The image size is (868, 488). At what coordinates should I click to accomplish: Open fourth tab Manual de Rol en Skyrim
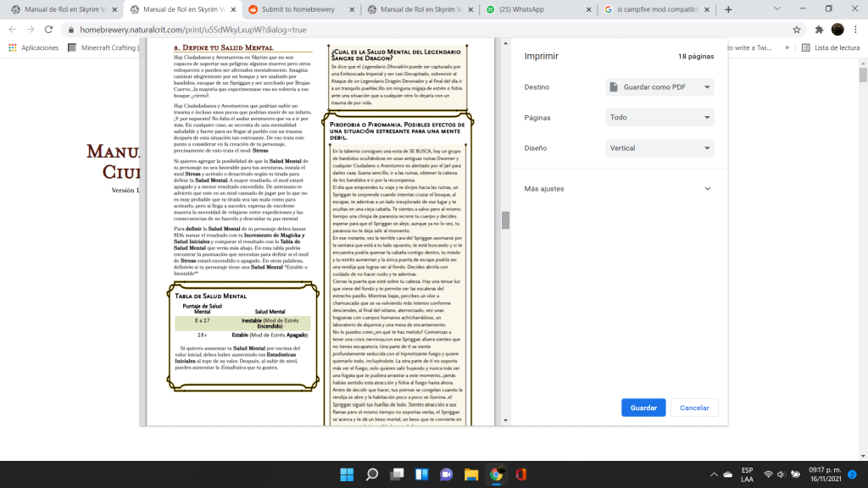click(x=421, y=9)
